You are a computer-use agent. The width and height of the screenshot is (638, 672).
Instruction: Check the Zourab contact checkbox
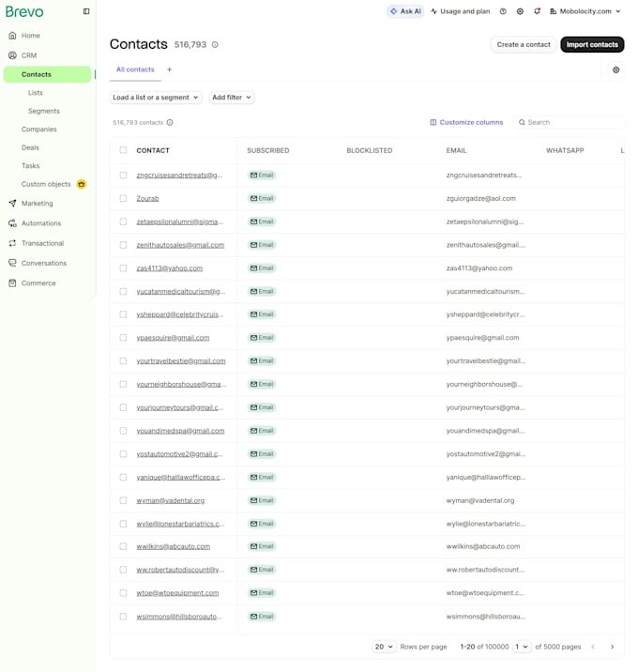(x=124, y=198)
